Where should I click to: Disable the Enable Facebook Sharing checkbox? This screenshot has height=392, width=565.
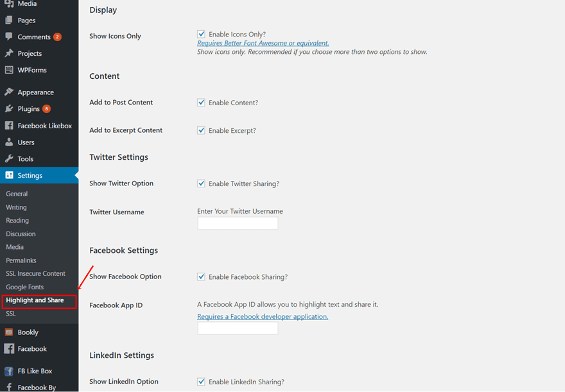(x=202, y=277)
